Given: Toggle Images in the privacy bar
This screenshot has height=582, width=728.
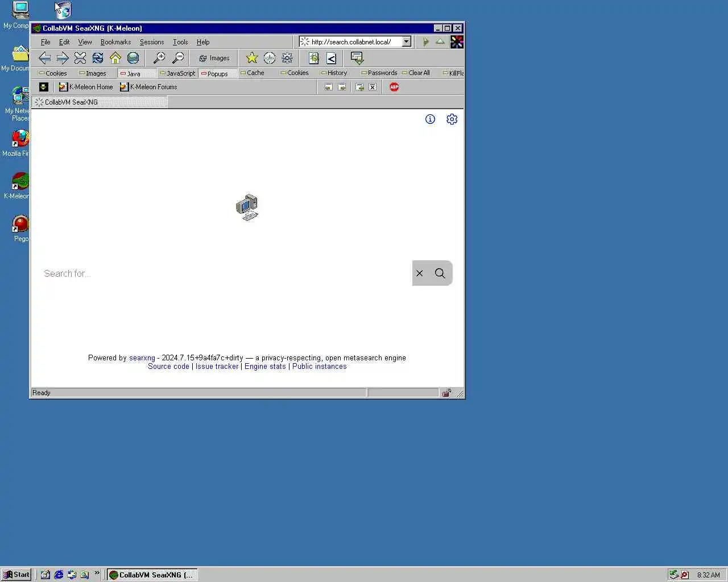Looking at the screenshot, I should coord(93,73).
